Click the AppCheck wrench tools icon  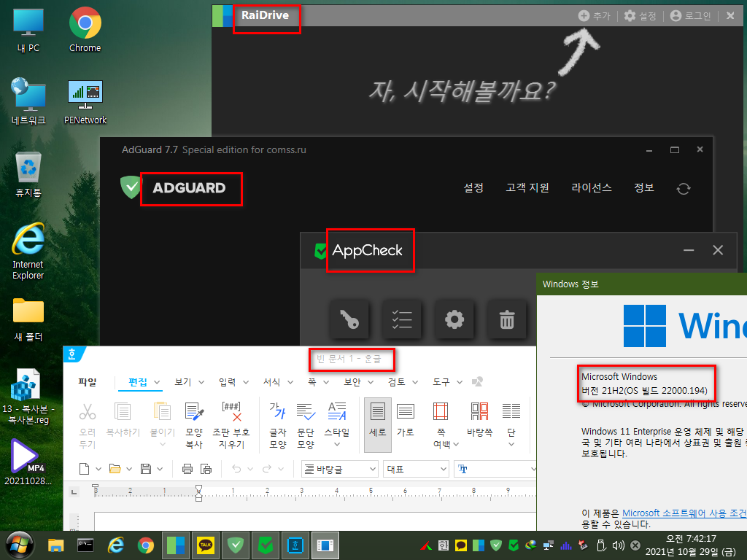349,319
